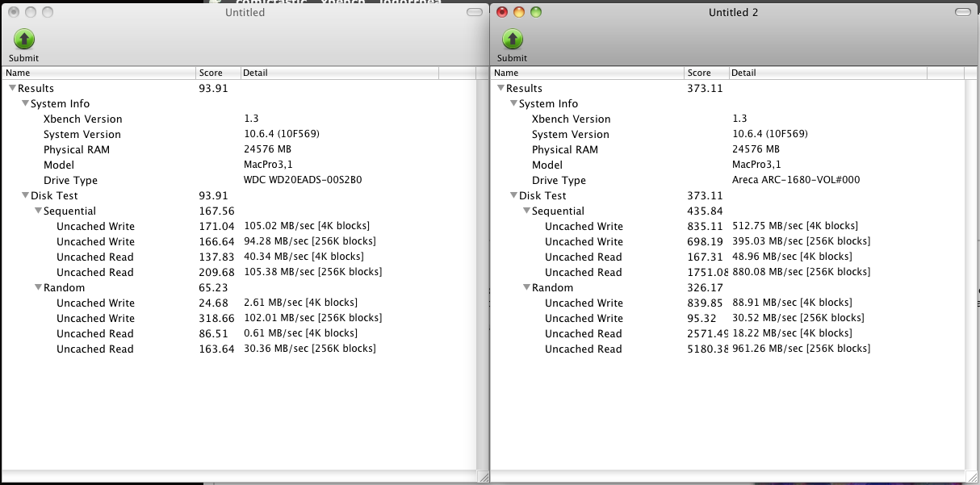Viewport: 980px width, 485px height.
Task: Click detail 48.96 MB/sec [4K blocks]
Action: [x=792, y=257]
